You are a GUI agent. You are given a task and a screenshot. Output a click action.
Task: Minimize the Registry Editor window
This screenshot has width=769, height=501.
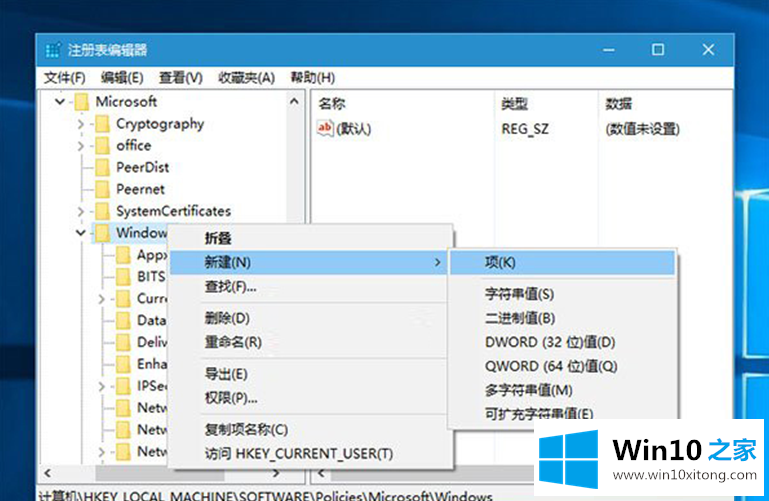(x=609, y=50)
